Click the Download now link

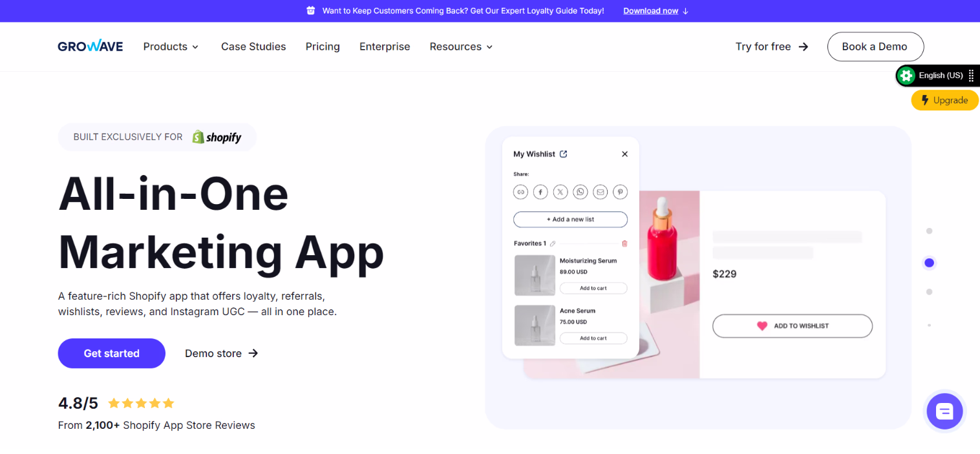click(650, 11)
